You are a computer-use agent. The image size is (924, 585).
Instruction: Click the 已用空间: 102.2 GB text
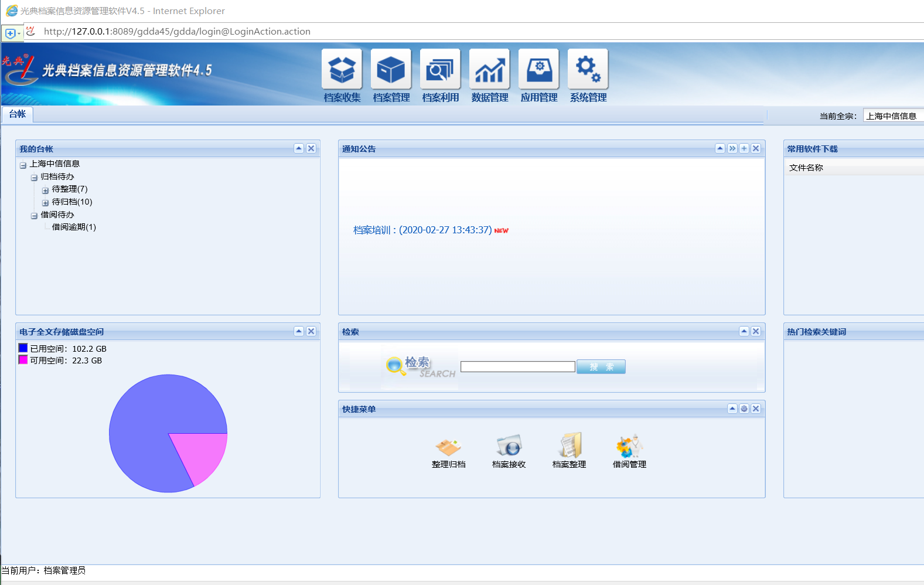69,349
